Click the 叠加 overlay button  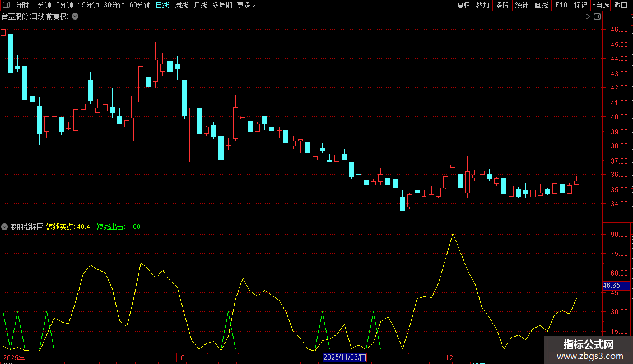[482, 5]
